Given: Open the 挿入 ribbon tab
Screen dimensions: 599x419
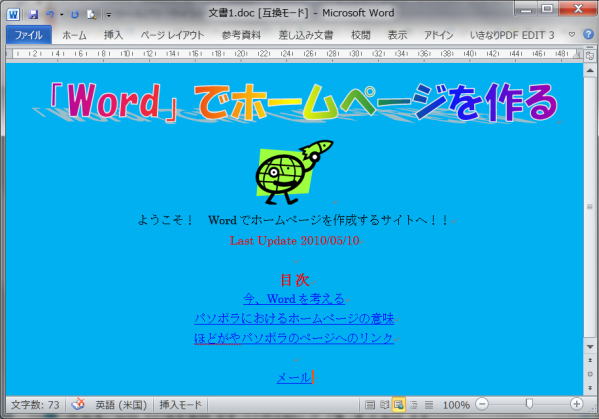Looking at the screenshot, I should click(x=113, y=35).
